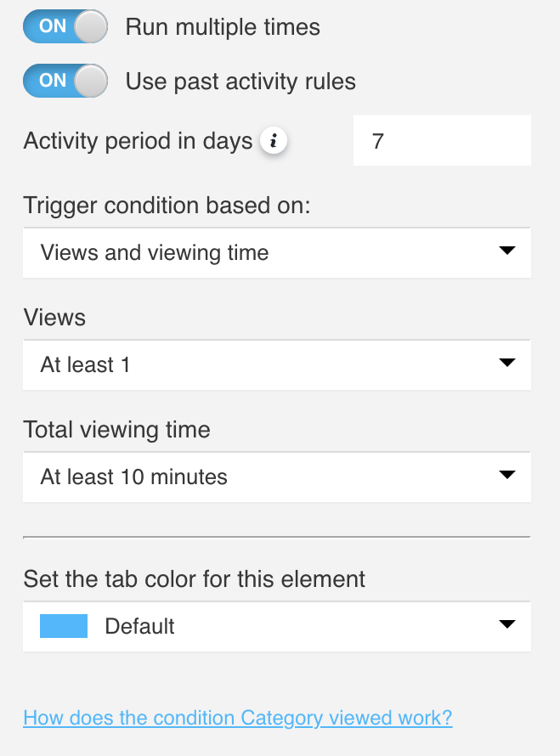
Task: Open the Total viewing time dropdown
Action: pyautogui.click(x=277, y=477)
